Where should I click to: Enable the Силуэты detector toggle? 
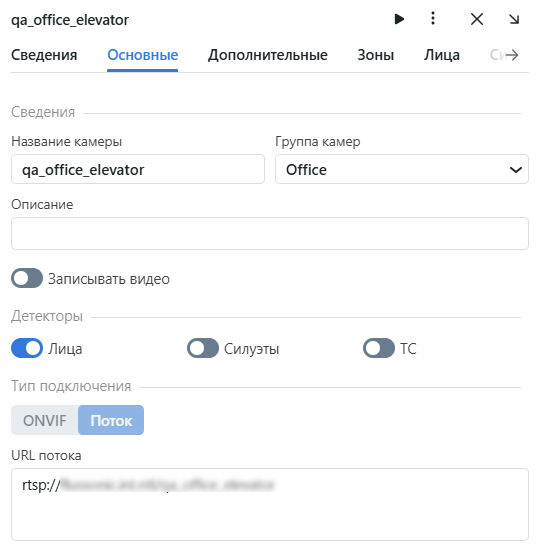point(203,348)
